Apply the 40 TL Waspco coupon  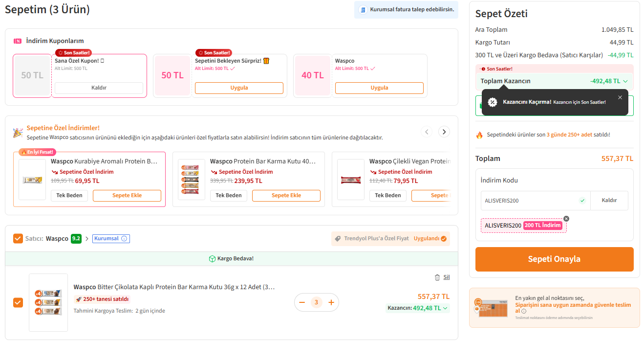click(x=379, y=88)
